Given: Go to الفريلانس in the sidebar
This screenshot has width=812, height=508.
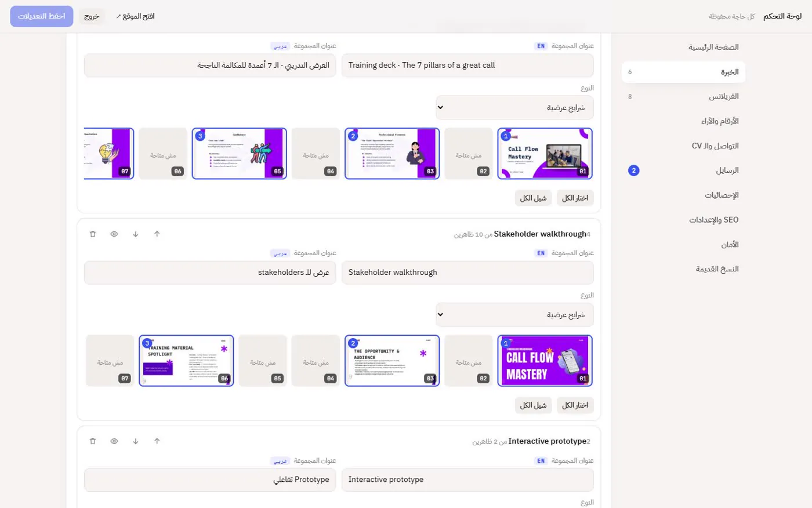Looking at the screenshot, I should click(x=683, y=97).
